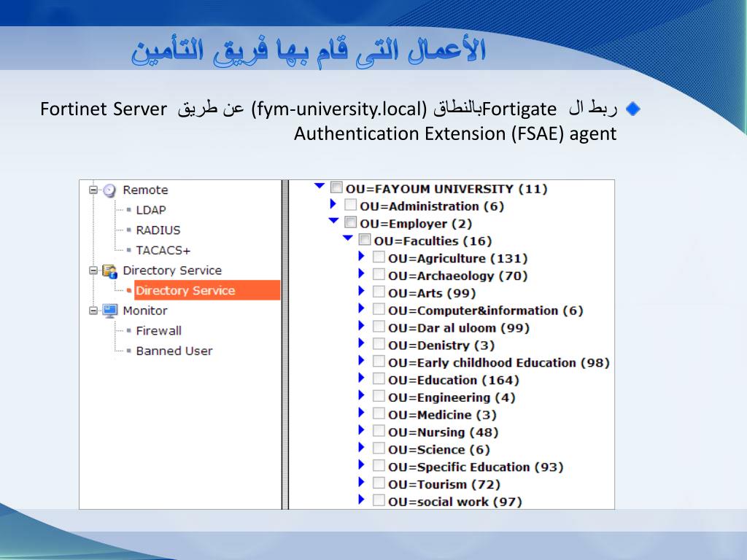Screen dimensions: 747x560
Task: Check the OU=Specific Education checkbox
Action: pos(379,465)
